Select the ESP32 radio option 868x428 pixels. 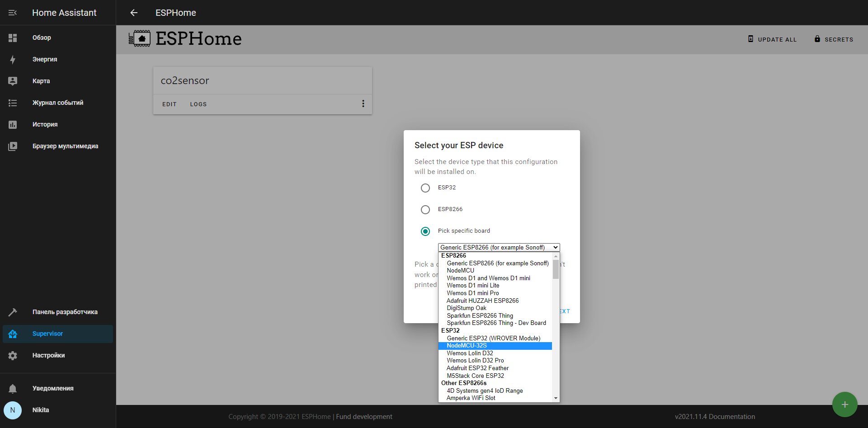pyautogui.click(x=425, y=188)
